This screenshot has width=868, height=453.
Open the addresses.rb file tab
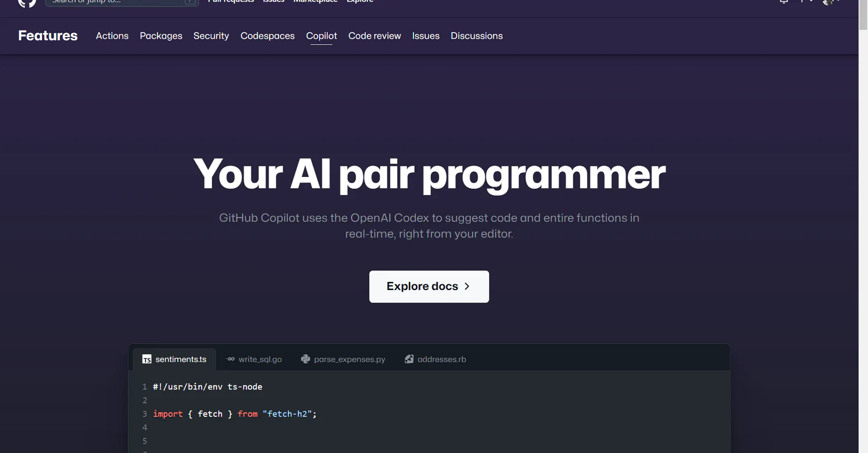click(436, 359)
